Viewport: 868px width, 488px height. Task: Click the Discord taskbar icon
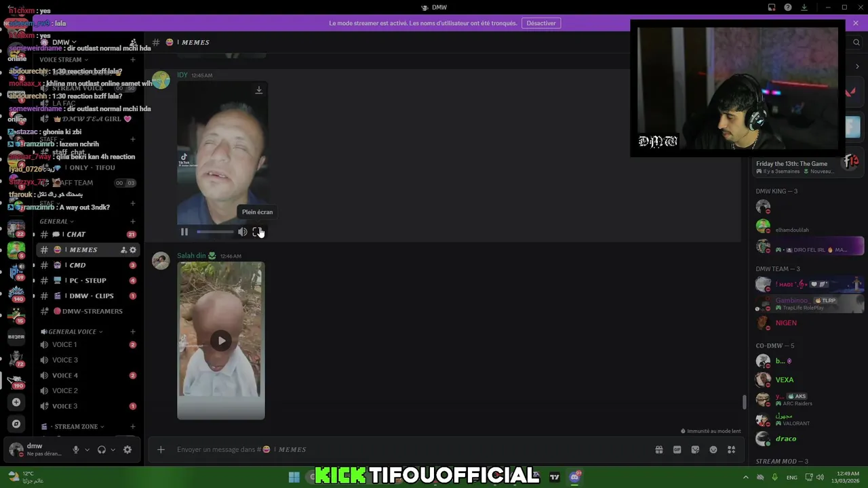(575, 477)
